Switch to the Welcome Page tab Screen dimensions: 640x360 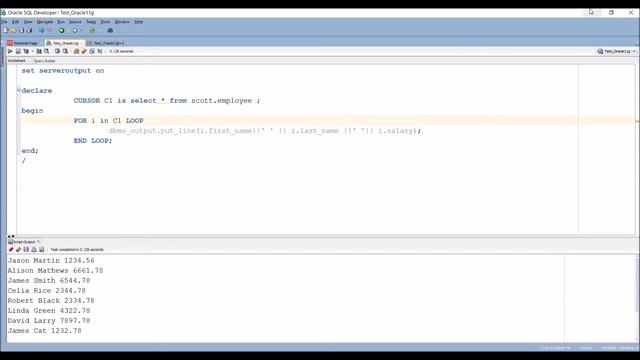coord(24,43)
